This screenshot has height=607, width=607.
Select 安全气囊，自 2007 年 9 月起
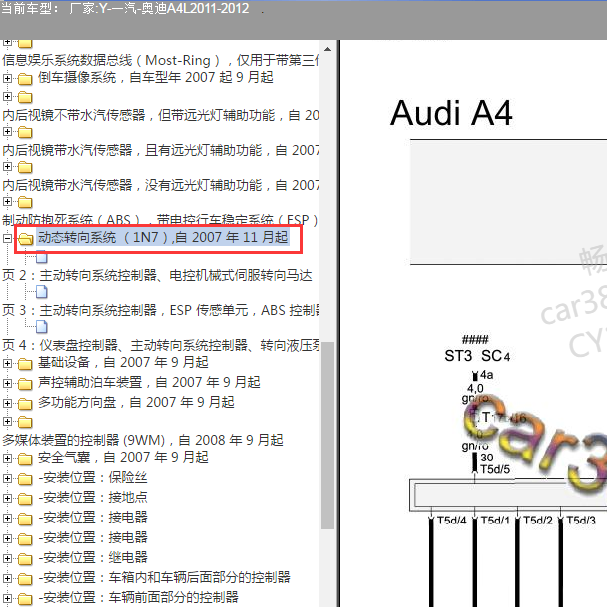click(x=123, y=458)
